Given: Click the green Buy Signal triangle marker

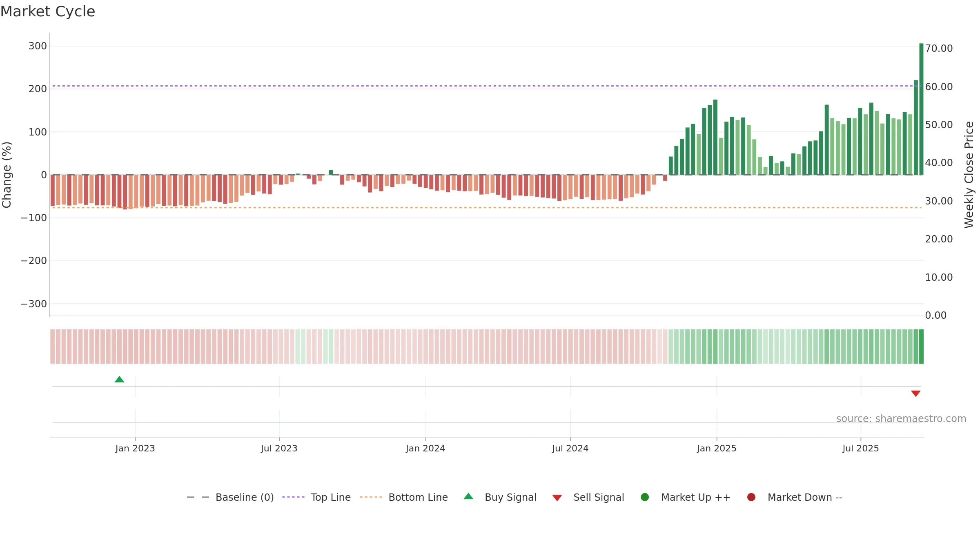Looking at the screenshot, I should [119, 379].
